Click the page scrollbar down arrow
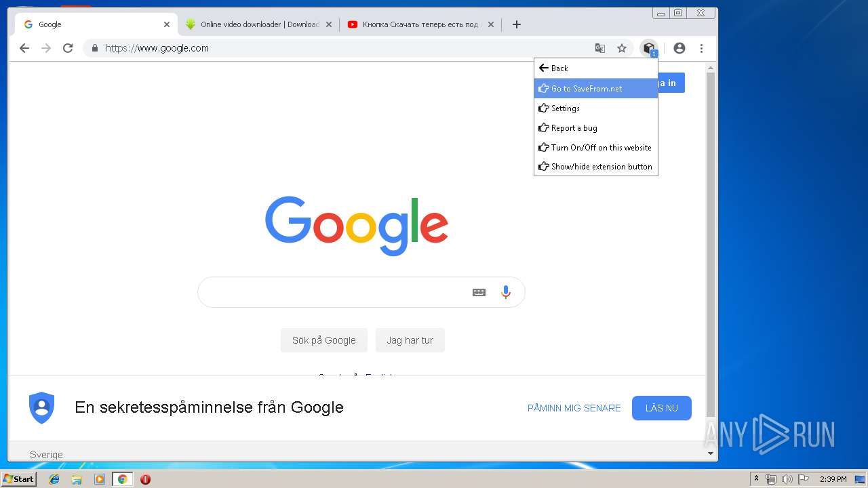Image resolution: width=868 pixels, height=488 pixels. pos(711,453)
